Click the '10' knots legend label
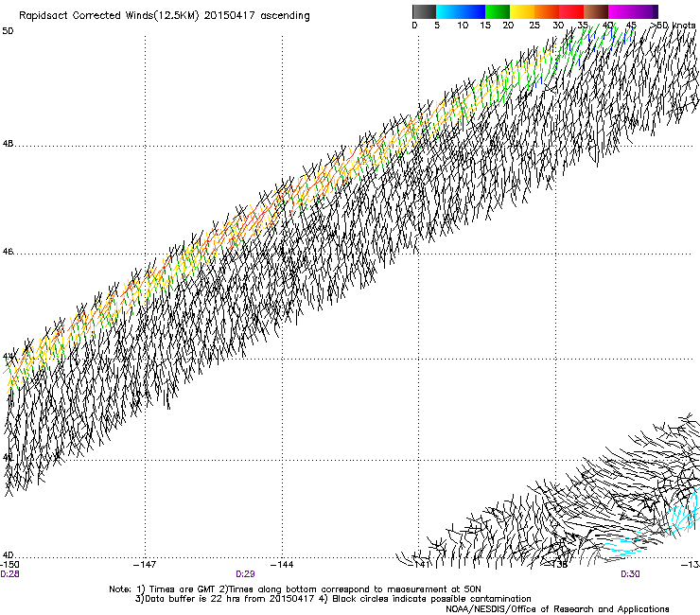700x615 pixels. [x=463, y=26]
